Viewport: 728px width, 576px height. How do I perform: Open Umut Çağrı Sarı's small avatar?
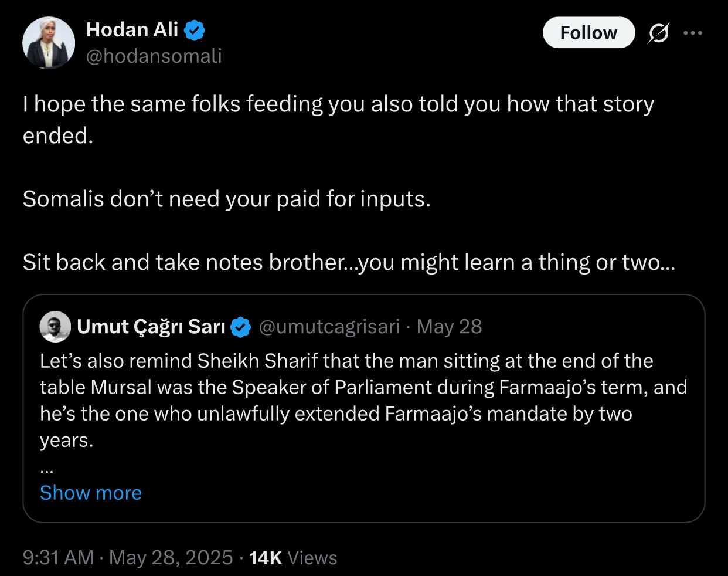55,327
